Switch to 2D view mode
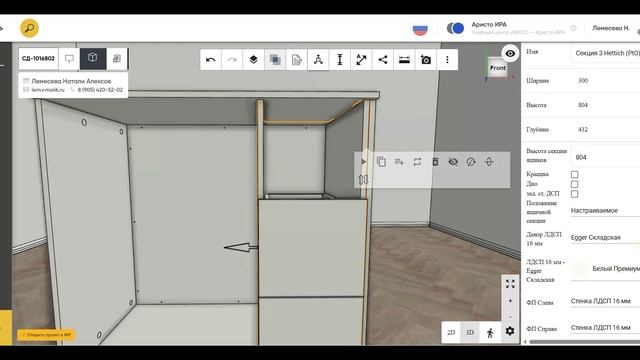 (x=451, y=332)
